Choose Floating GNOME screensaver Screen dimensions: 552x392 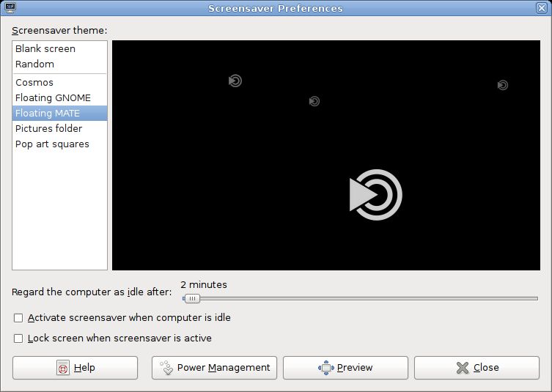point(59,98)
